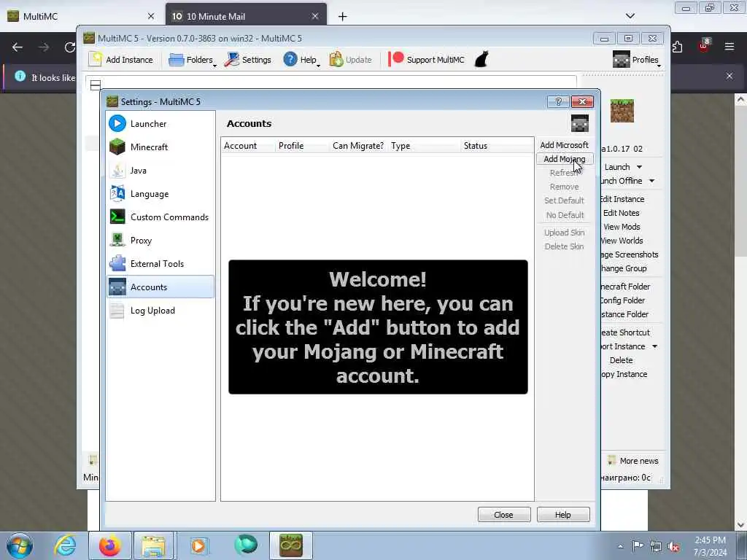Open the browser hamburger menu
The width and height of the screenshot is (747, 560).
click(x=729, y=47)
